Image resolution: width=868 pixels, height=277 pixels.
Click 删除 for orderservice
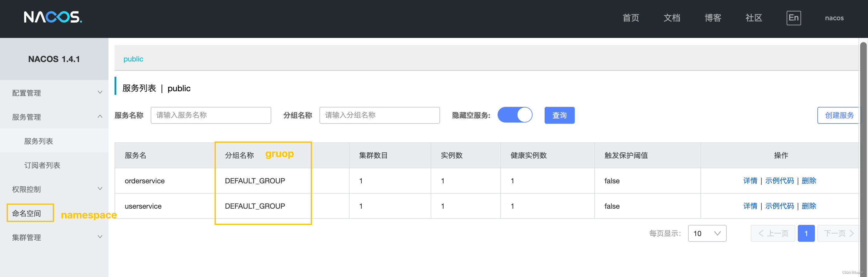click(809, 181)
